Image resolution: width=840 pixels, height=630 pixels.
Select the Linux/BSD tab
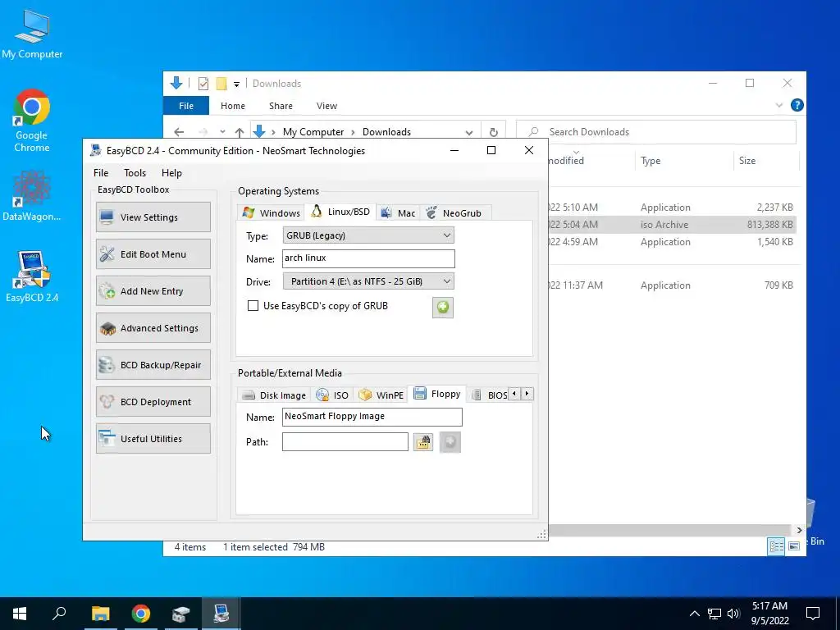point(340,212)
